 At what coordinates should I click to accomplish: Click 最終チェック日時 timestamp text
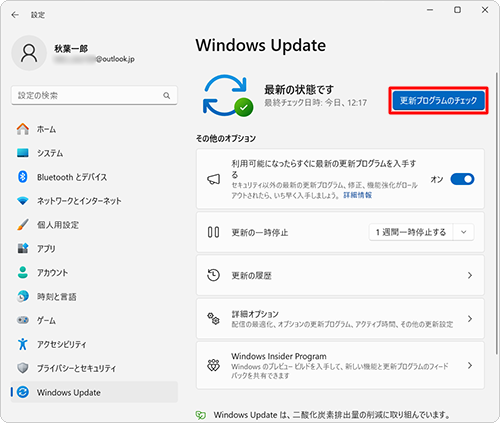[316, 103]
